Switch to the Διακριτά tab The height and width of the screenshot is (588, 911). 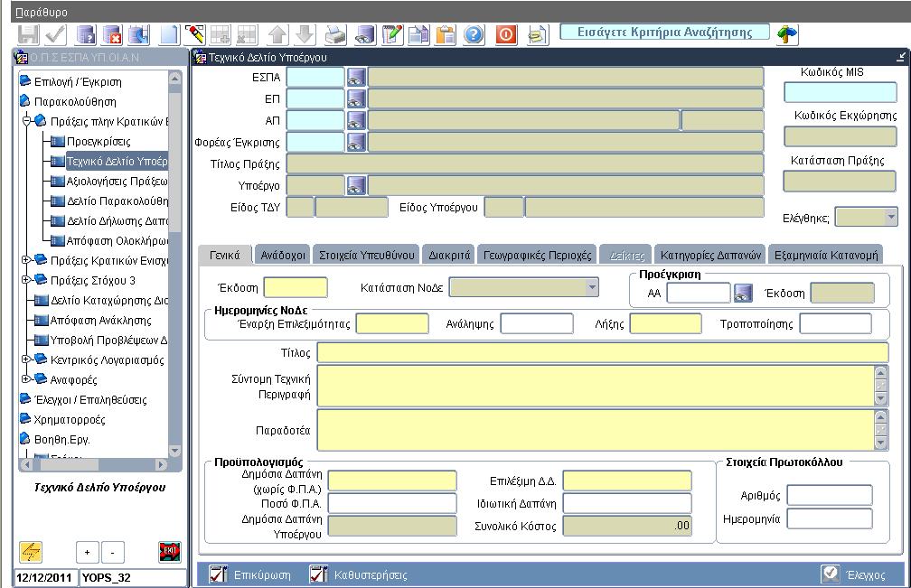pos(449,255)
